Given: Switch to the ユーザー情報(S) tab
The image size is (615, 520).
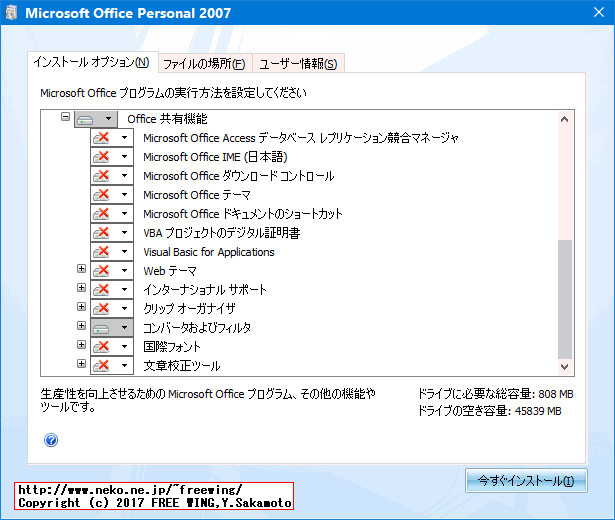Looking at the screenshot, I should (298, 64).
